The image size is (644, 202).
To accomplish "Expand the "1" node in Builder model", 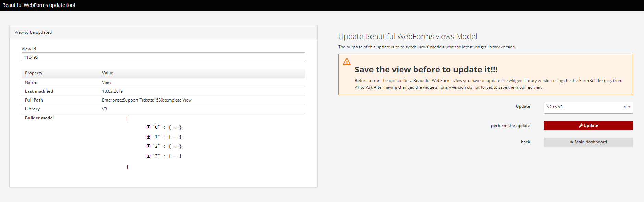I will [x=148, y=136].
